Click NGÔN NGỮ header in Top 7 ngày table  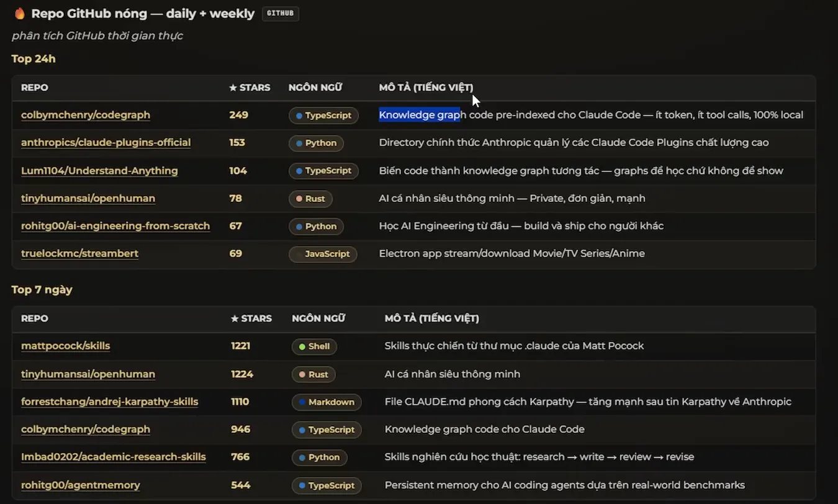tap(318, 318)
